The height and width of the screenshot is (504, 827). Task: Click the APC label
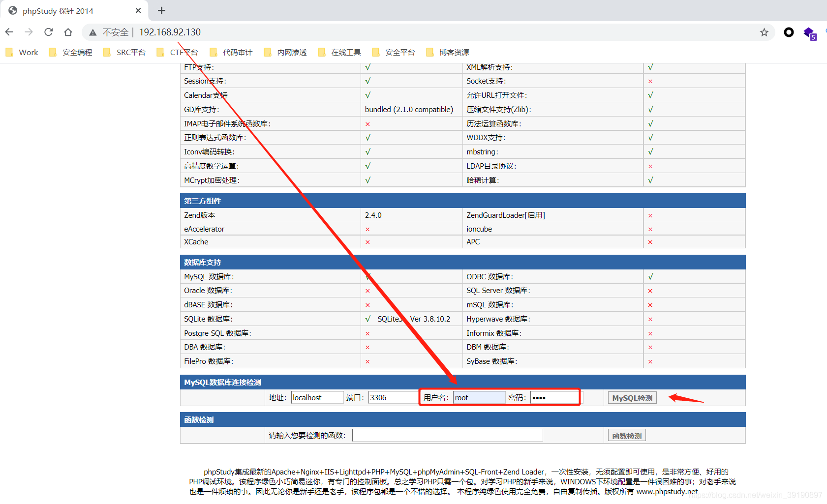[x=473, y=241]
